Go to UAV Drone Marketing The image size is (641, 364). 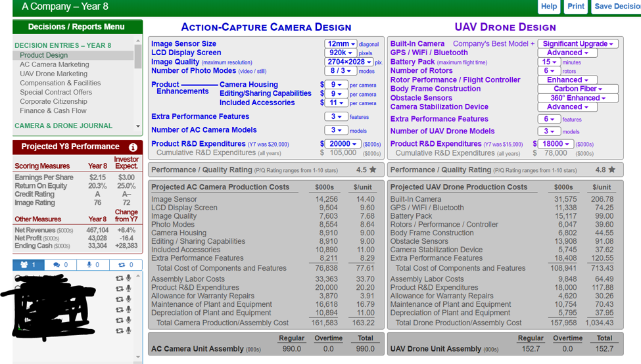coord(53,74)
